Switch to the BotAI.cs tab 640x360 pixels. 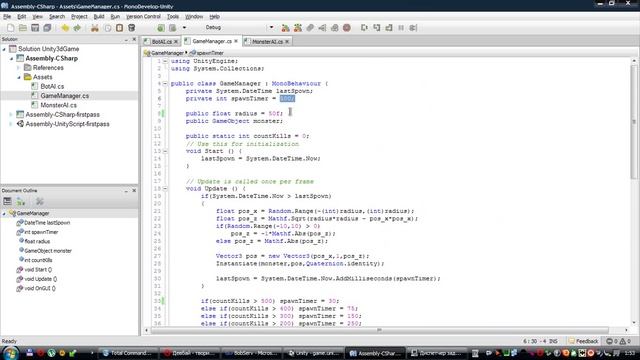click(161, 42)
